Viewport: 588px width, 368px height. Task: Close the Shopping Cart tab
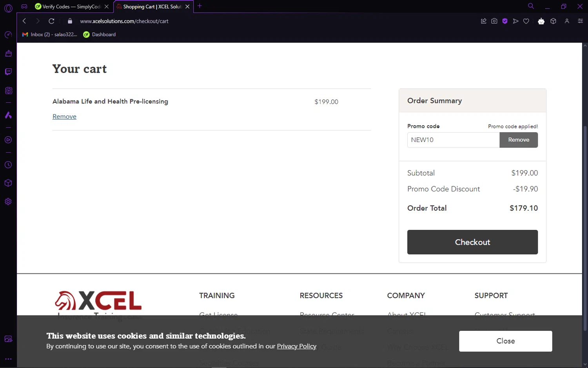click(187, 7)
